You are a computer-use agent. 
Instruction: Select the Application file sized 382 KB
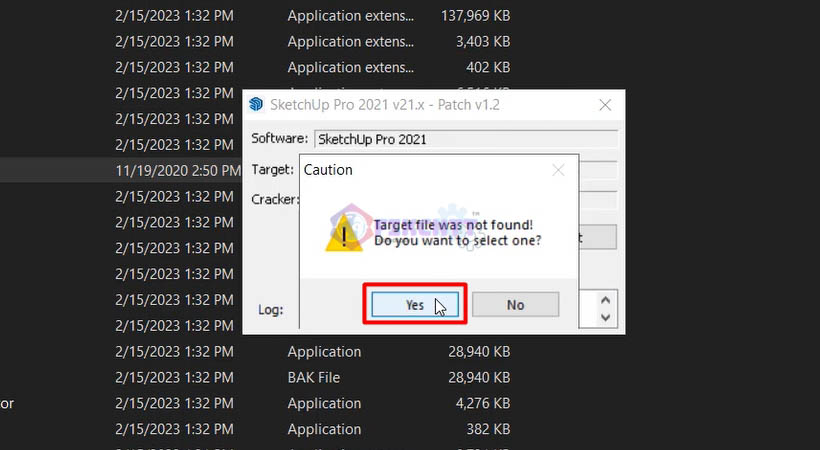tap(255, 429)
